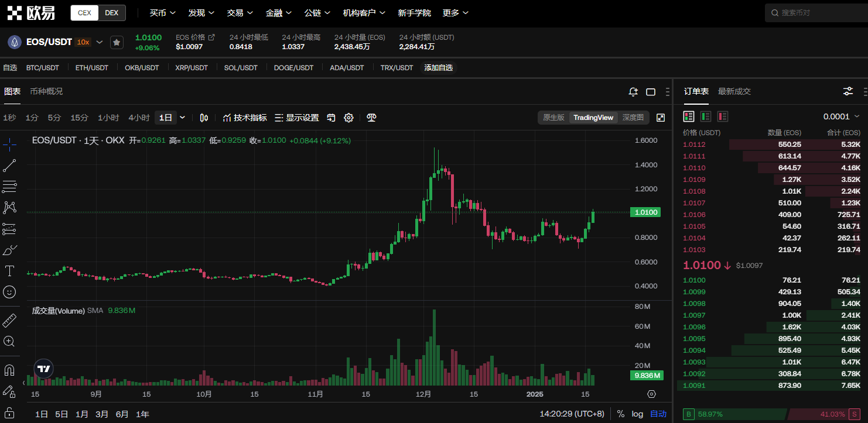Show bids-only order book view
Viewport: 868px width, 423px height.
tap(706, 116)
